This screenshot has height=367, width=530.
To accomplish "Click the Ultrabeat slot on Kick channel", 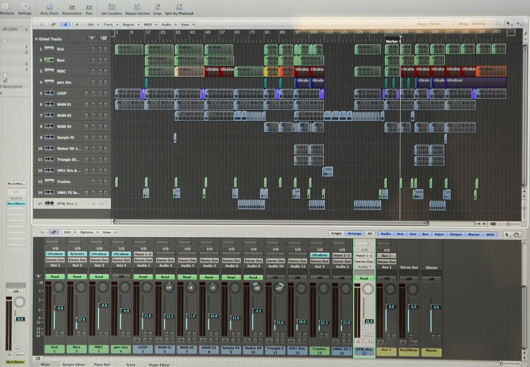I will [55, 254].
